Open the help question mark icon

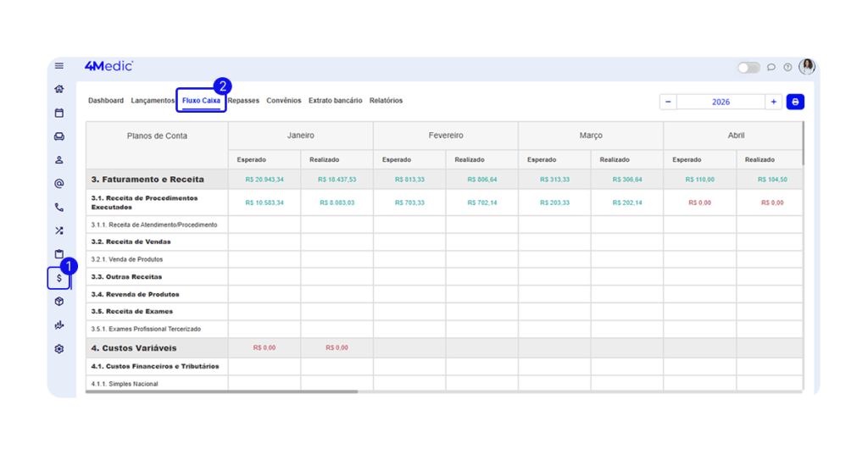point(787,67)
